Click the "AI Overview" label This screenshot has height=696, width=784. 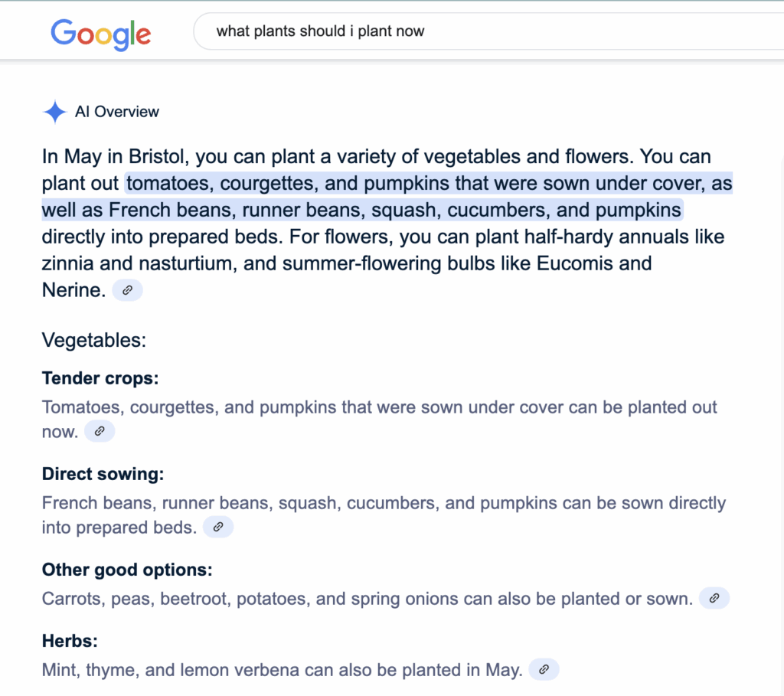point(117,112)
